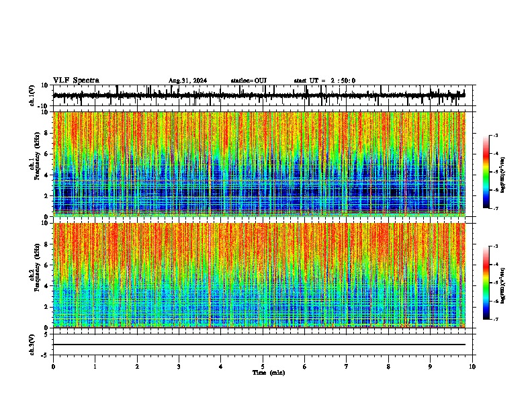Select the "start UT = 2 :50: 0" text
532x411 pixels.
(324, 81)
